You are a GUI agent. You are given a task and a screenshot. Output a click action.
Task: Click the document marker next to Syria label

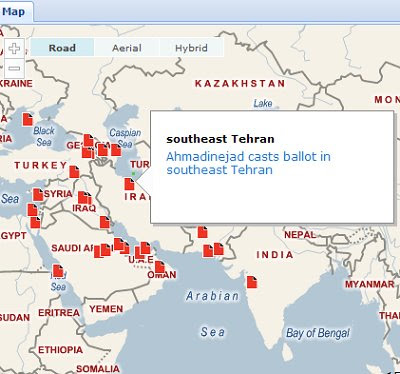(38, 195)
